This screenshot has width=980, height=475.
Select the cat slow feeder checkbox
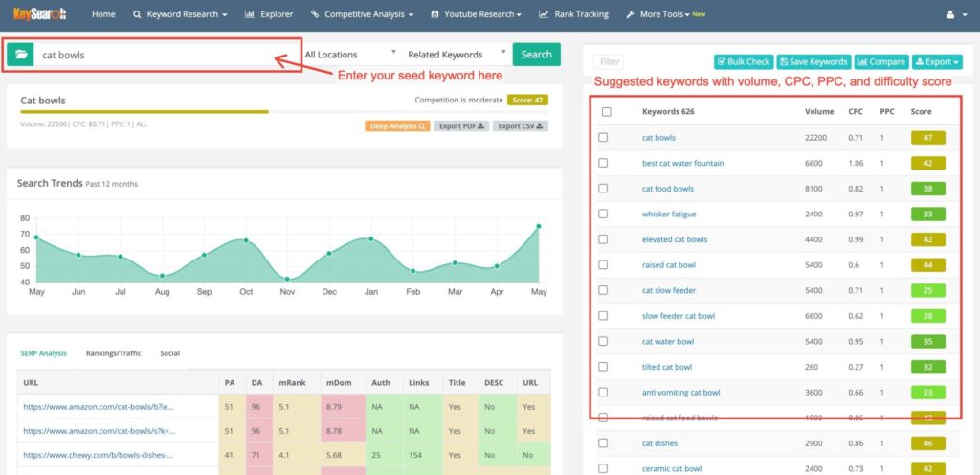coord(603,290)
